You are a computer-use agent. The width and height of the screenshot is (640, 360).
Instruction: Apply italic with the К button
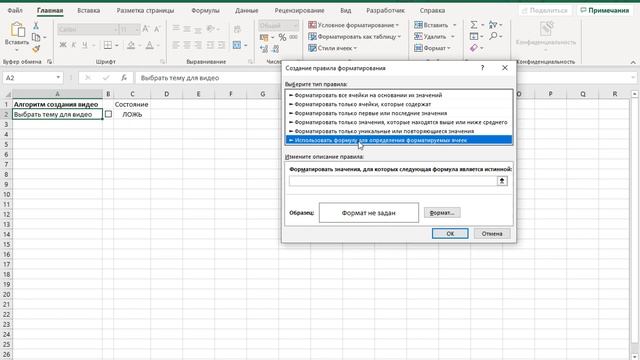73,45
